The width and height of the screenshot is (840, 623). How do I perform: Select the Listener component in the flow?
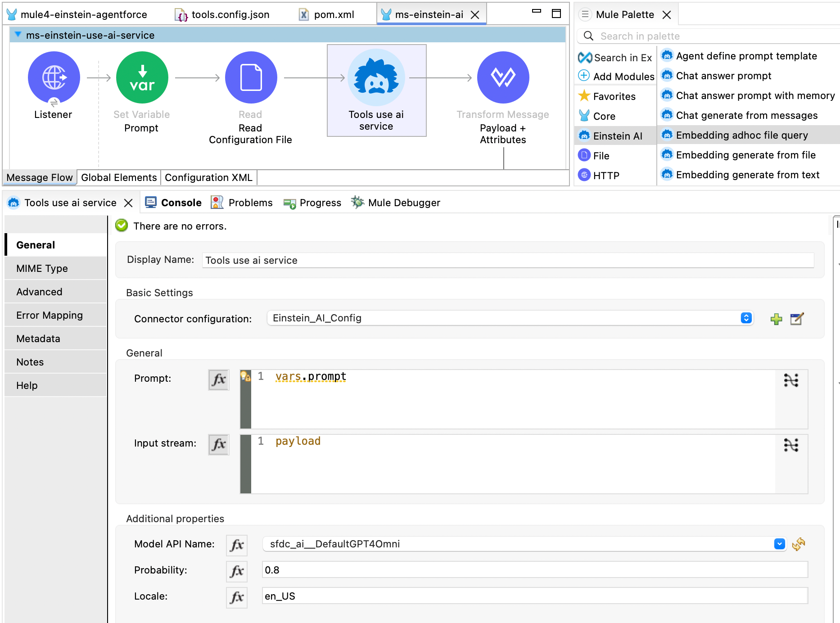(54, 77)
